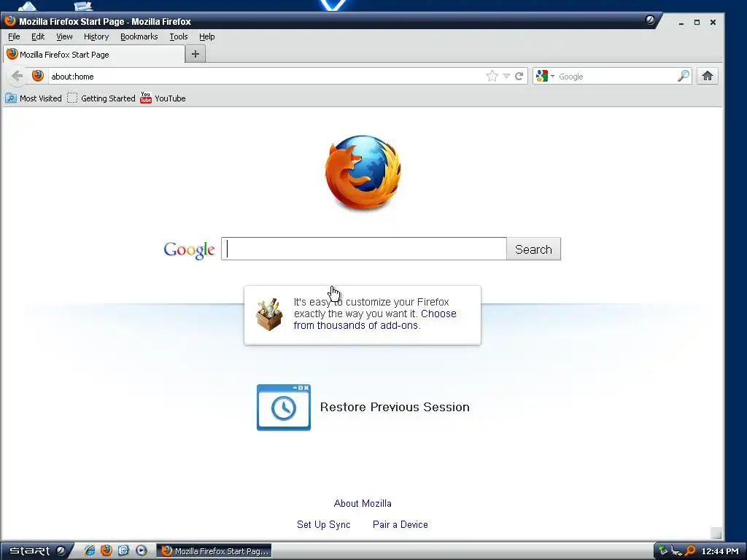This screenshot has height=560, width=747.
Task: Open the Help menu
Action: click(206, 36)
